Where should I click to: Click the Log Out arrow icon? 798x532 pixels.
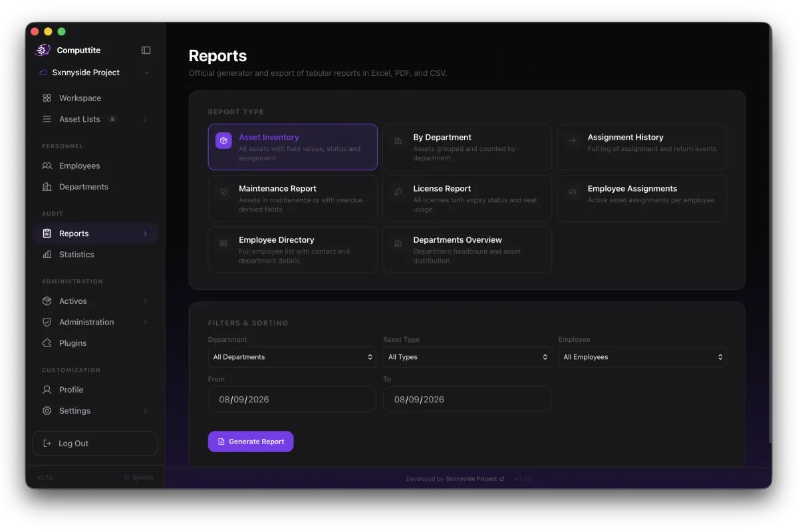pyautogui.click(x=47, y=444)
